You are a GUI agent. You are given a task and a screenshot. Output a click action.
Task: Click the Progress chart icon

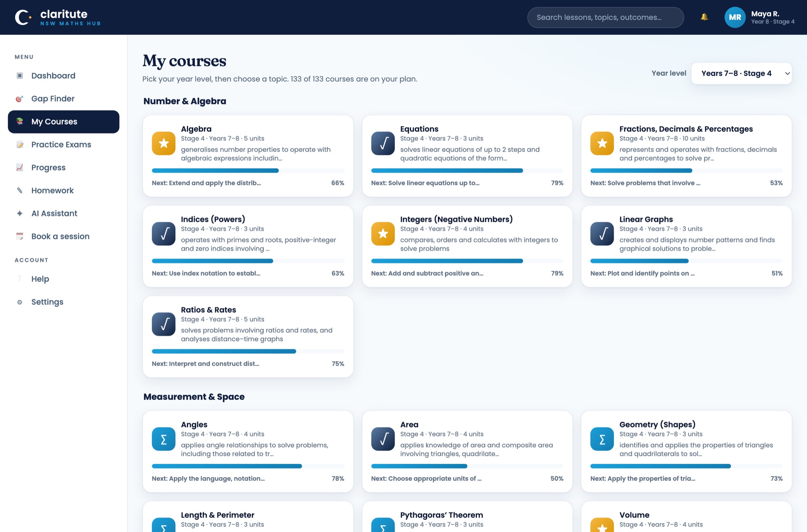20,167
